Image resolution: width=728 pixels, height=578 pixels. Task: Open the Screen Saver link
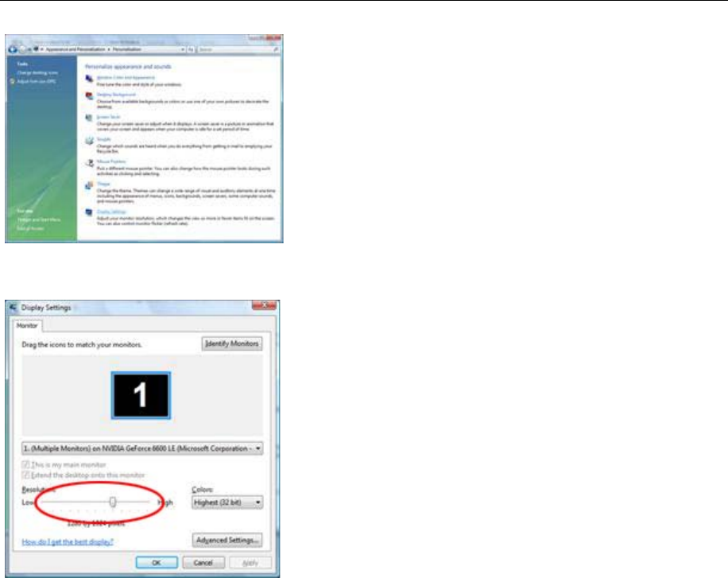click(x=108, y=117)
